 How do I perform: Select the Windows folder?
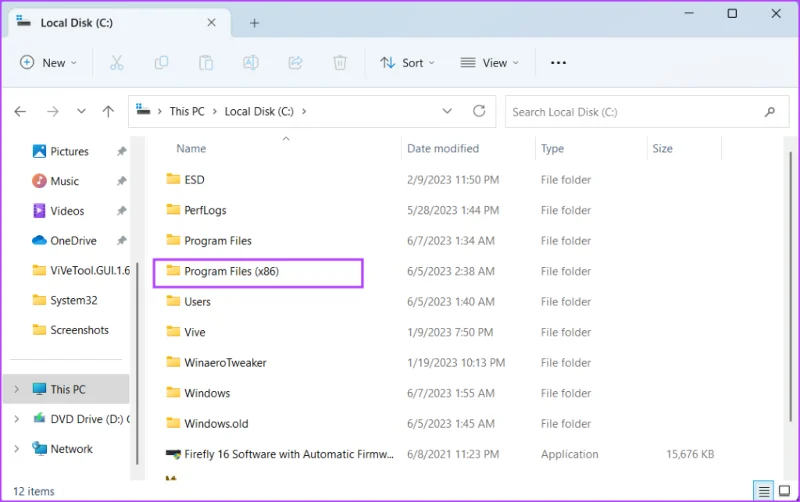(198, 393)
